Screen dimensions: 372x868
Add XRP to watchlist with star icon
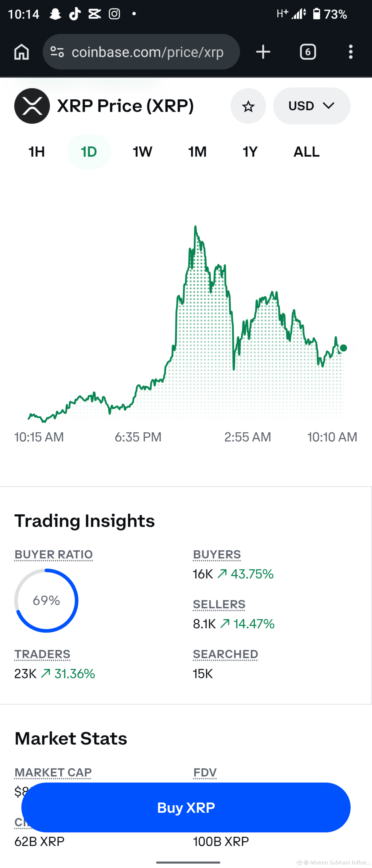pos(248,106)
